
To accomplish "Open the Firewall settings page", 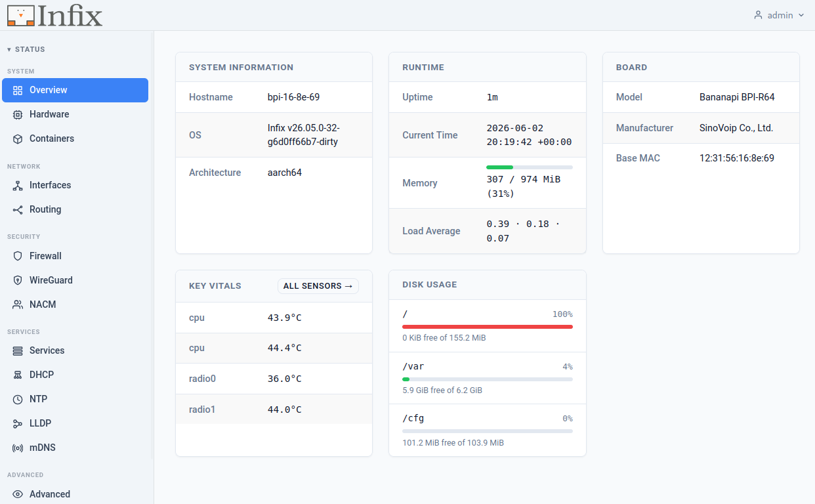I will [x=75, y=256].
